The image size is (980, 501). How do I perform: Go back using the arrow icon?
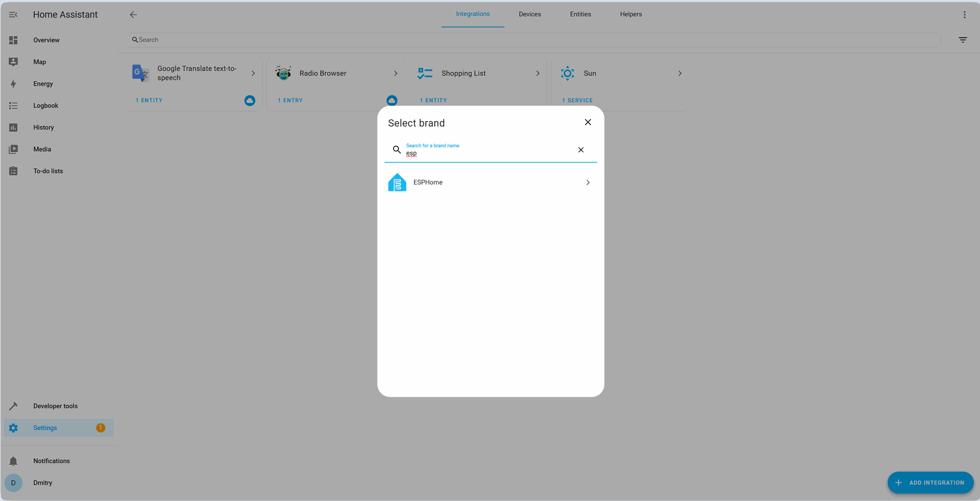click(x=133, y=15)
